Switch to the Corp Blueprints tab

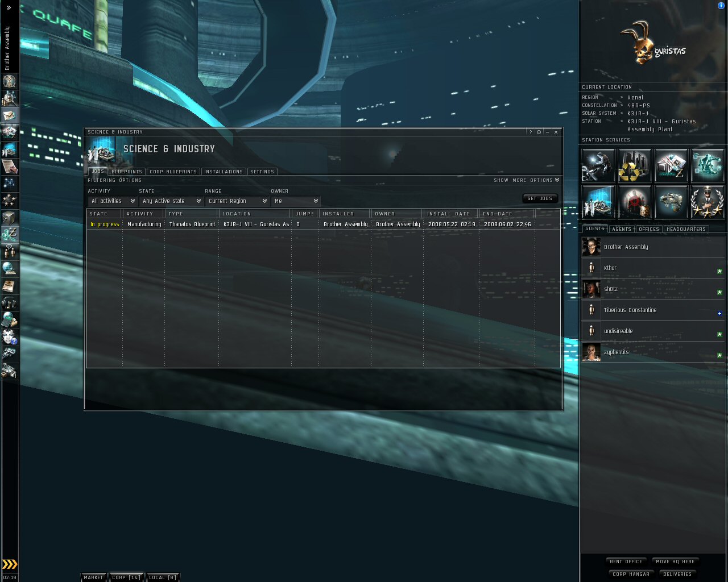click(173, 172)
